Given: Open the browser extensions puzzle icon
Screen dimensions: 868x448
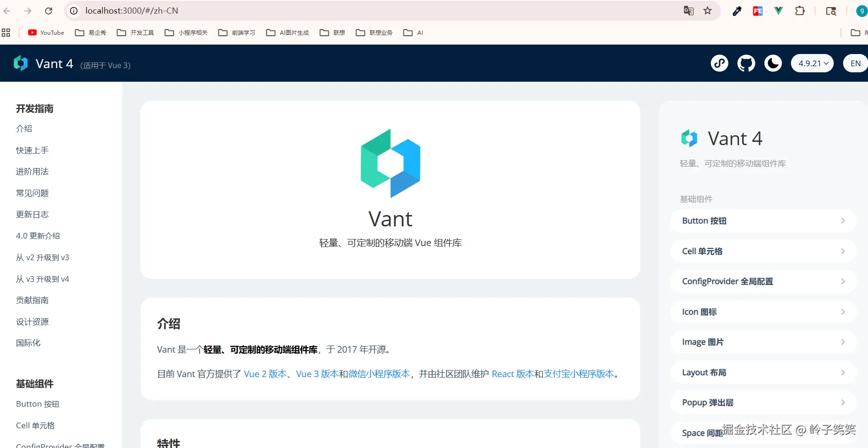Looking at the screenshot, I should 799,11.
